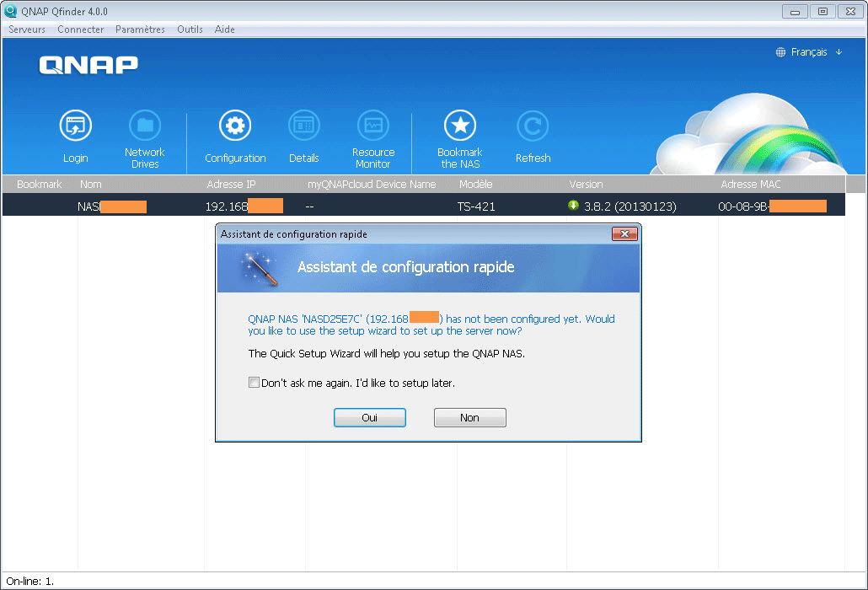Confirm the setup wizard with Oui
The image size is (868, 590).
coord(370,418)
